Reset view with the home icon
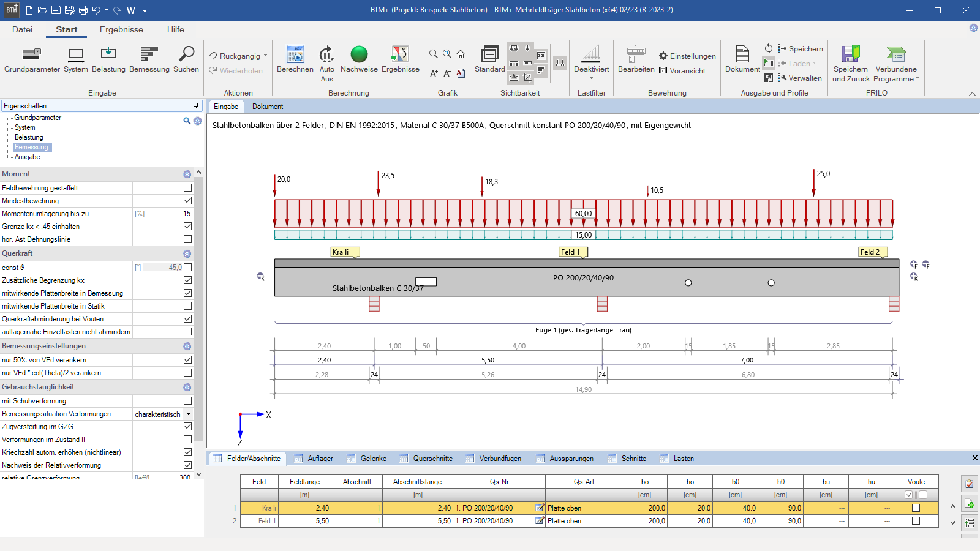Screen dimensions: 980x551 coord(461,54)
